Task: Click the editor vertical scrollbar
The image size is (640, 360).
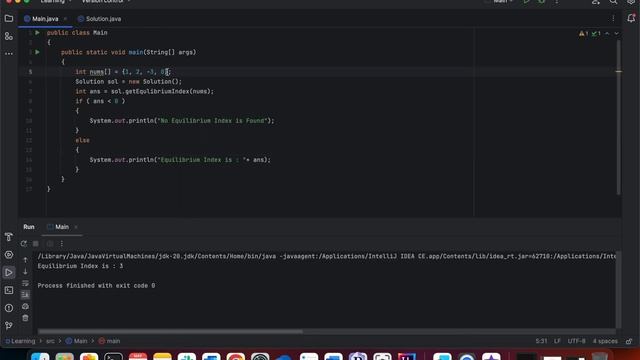Action: point(619,116)
